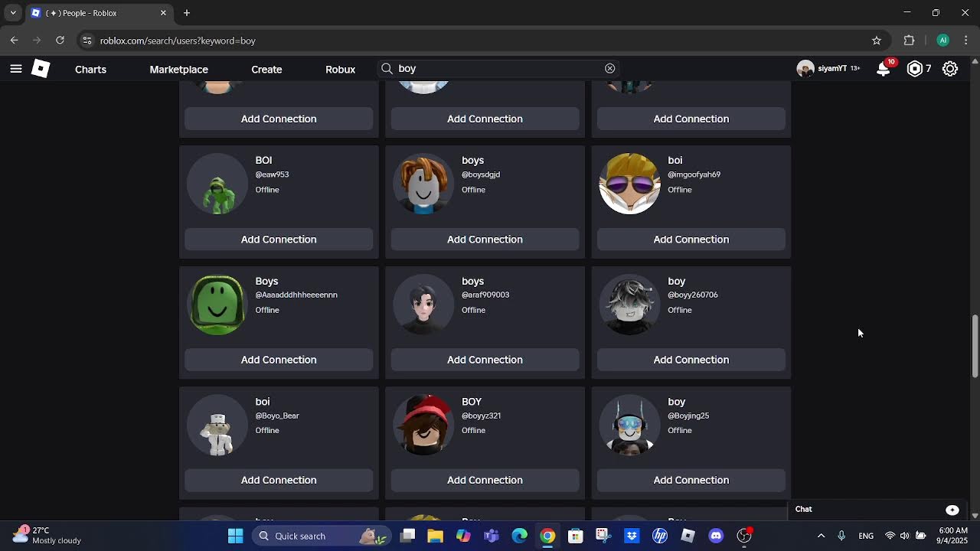980x551 pixels.
Task: Open the Robux page
Action: [340, 69]
